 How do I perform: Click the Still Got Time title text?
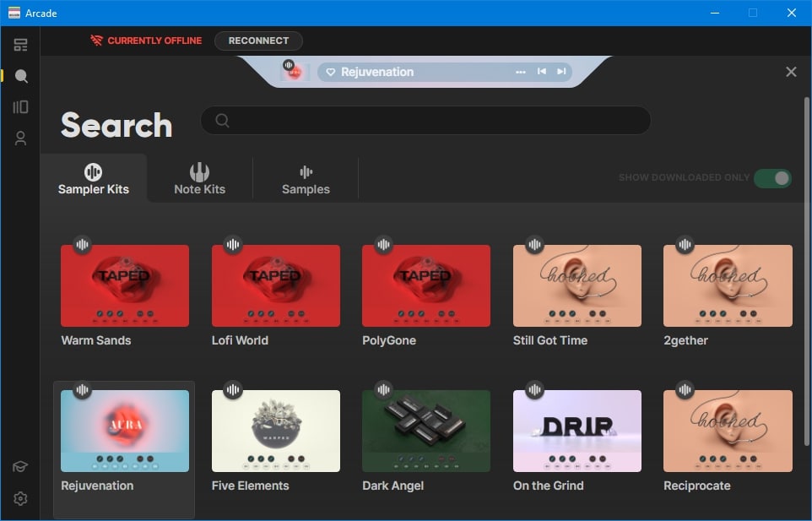coord(550,340)
